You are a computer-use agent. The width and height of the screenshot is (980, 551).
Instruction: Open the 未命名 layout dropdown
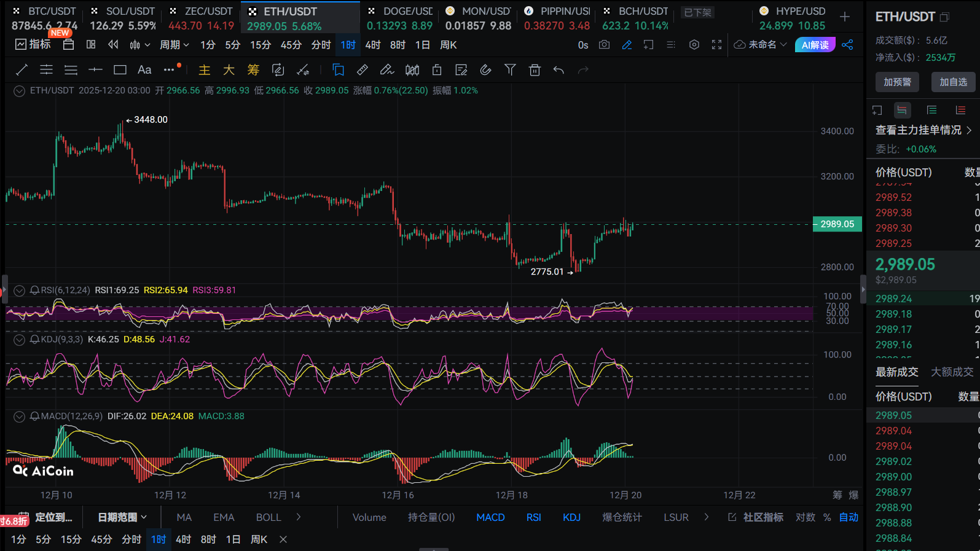click(761, 45)
